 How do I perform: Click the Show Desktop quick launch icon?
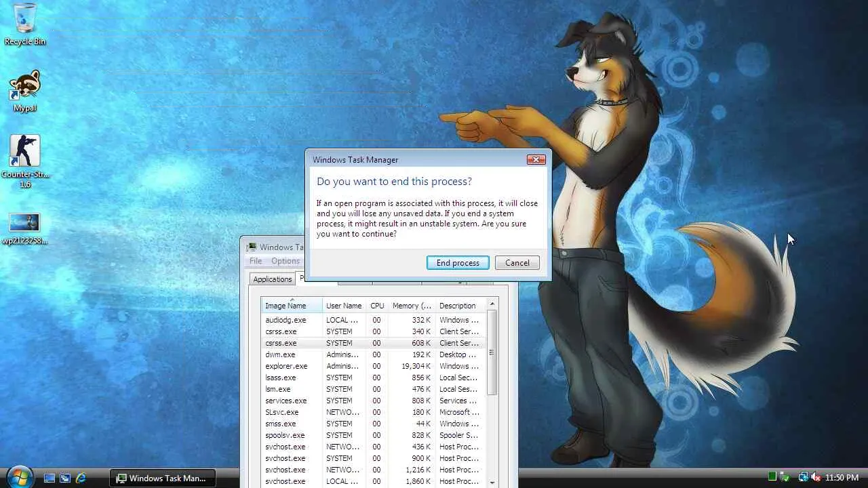[50, 478]
